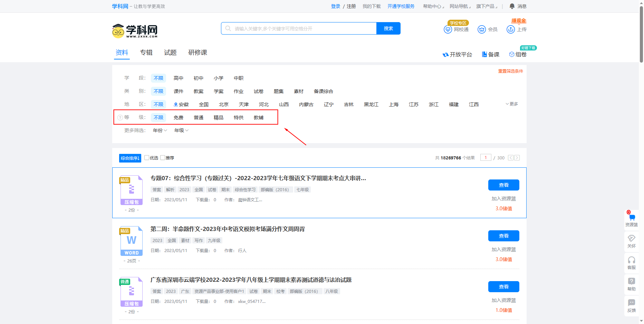Add 第二周 item to 资源篮
The height and width of the screenshot is (324, 644).
coord(504,249)
